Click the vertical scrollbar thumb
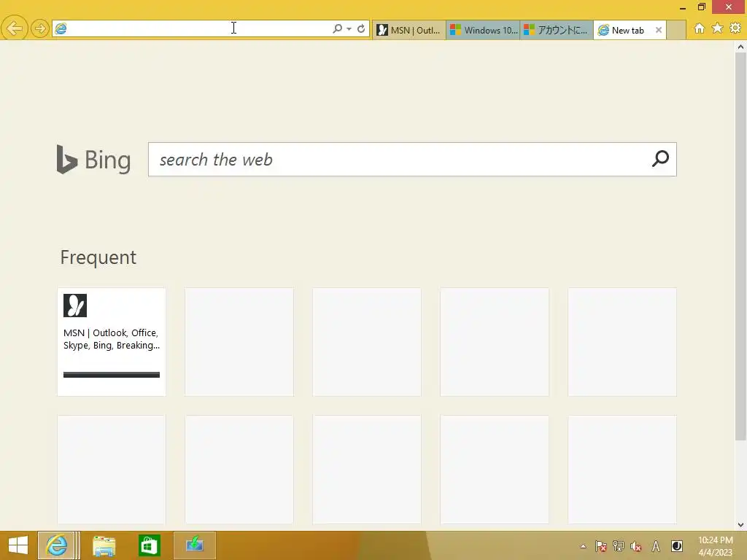Viewport: 747px width, 560px height. coord(740,246)
